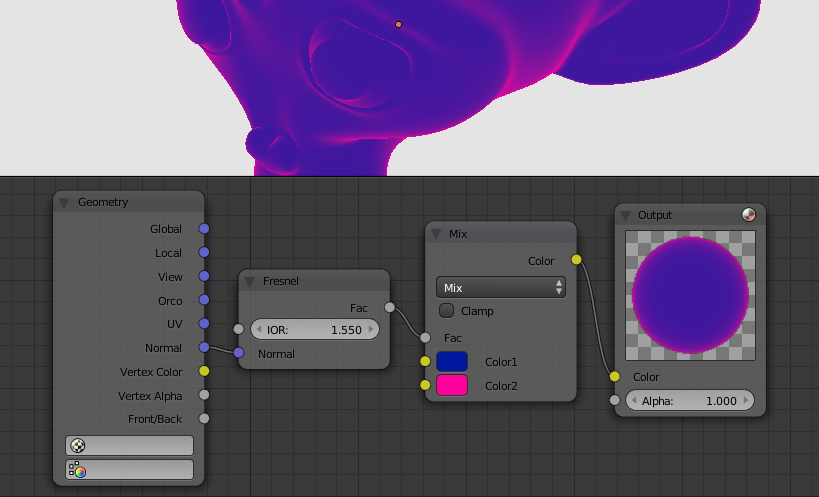Click the Geometry vertex color layer field

130,469
